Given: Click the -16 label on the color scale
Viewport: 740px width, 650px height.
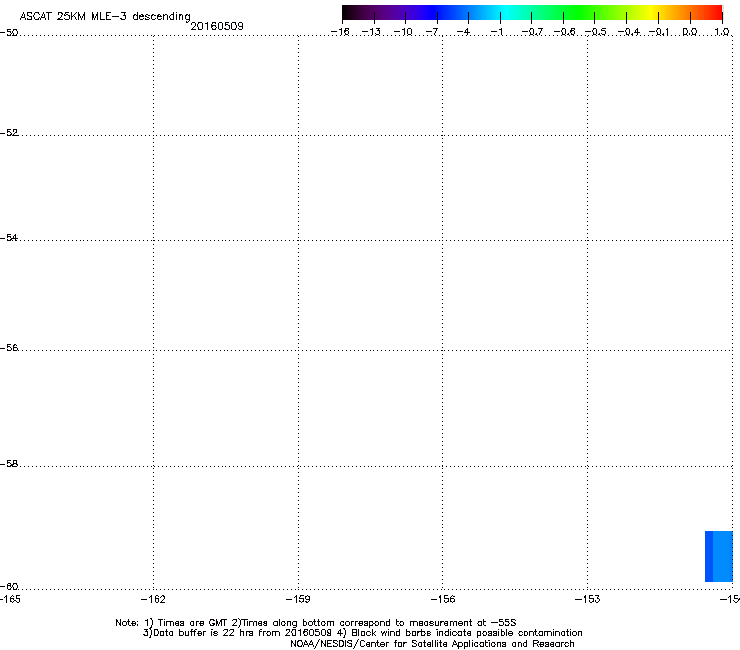Looking at the screenshot, I should tap(340, 32).
